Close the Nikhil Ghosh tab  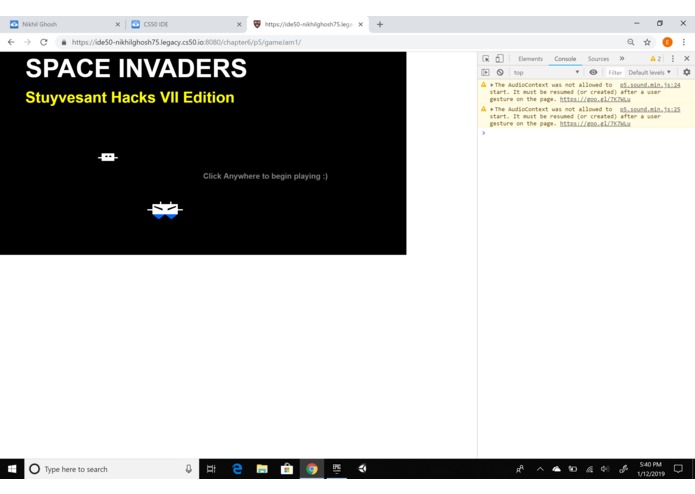[x=117, y=24]
